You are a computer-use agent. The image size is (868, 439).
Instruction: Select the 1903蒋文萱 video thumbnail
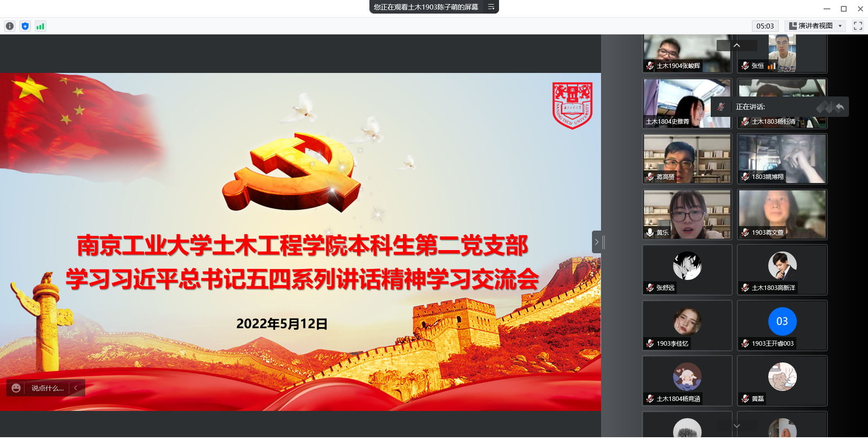782,213
